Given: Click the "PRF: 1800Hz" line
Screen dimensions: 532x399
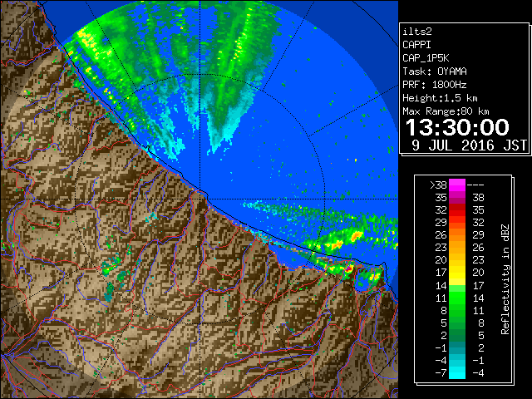Looking at the screenshot, I should (435, 85).
